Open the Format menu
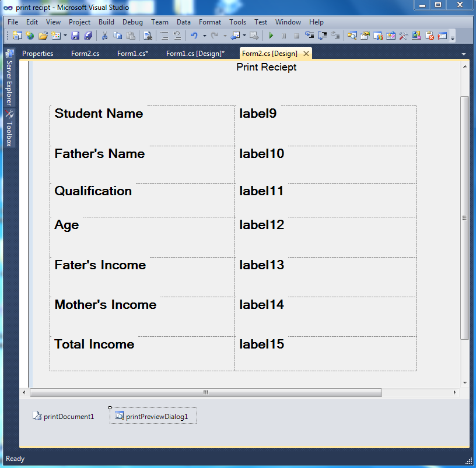This screenshot has width=476, height=468. pos(209,22)
